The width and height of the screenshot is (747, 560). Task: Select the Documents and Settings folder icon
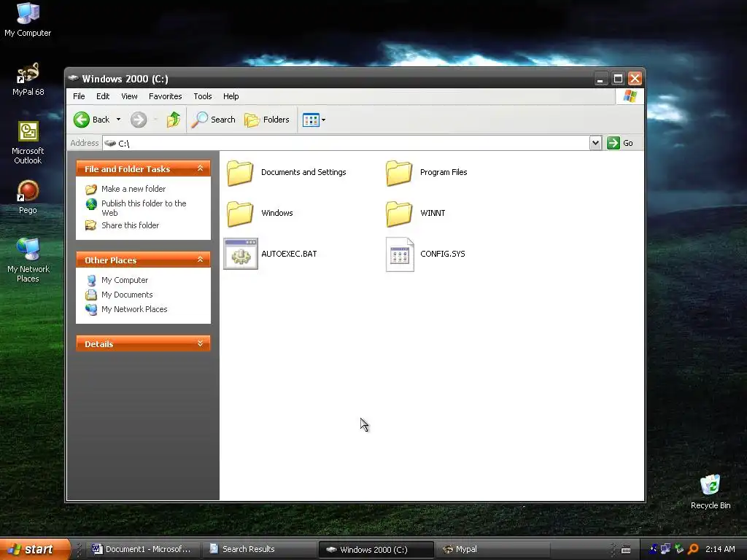click(240, 172)
